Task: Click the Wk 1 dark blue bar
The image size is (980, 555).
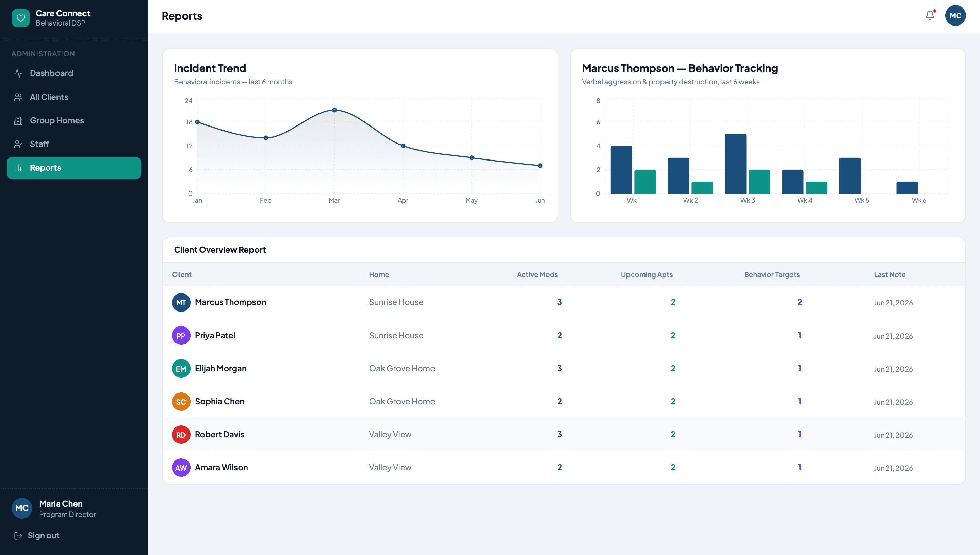Action: coord(621,170)
